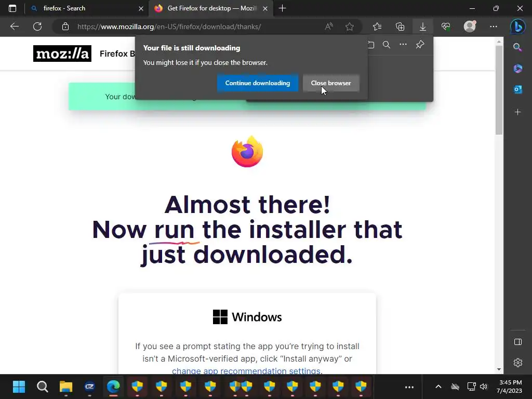Click the scrollbar down arrow

coord(499,369)
